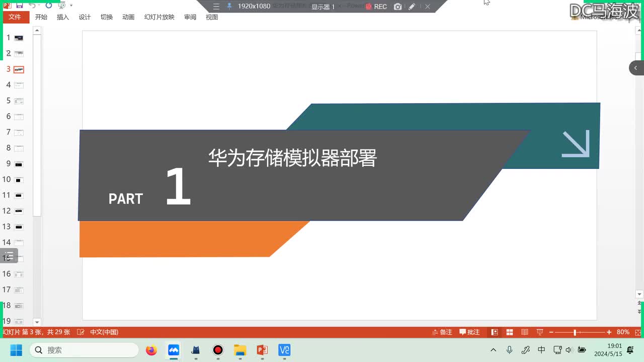Undo the last action
This screenshot has width=644, height=362.
pyautogui.click(x=32, y=5)
